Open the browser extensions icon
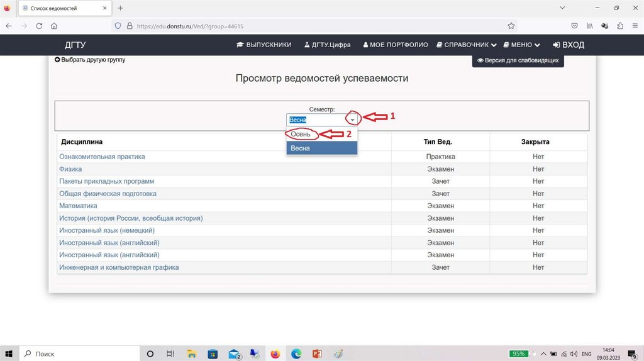644x361 pixels. (x=620, y=26)
